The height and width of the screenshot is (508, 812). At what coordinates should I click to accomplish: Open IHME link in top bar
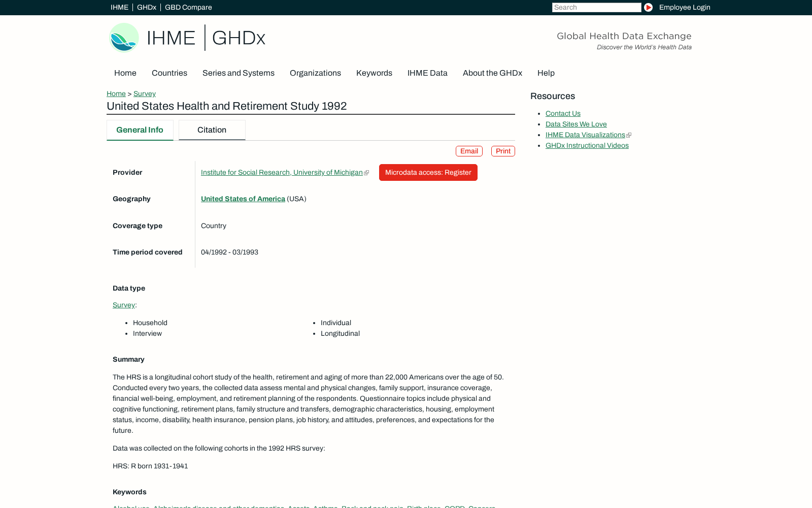119,7
